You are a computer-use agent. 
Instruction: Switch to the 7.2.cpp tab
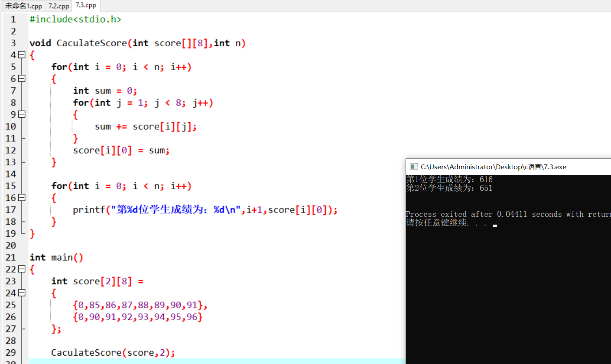(x=58, y=6)
